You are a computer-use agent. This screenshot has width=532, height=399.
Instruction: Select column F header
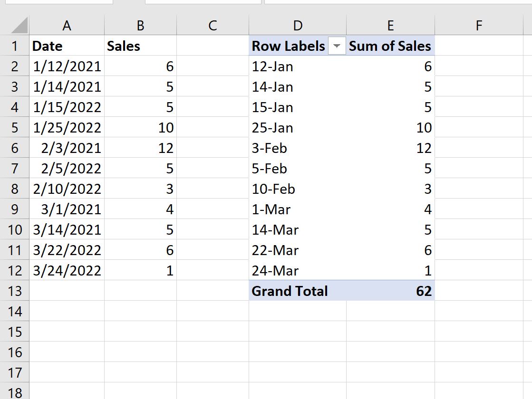pos(479,26)
